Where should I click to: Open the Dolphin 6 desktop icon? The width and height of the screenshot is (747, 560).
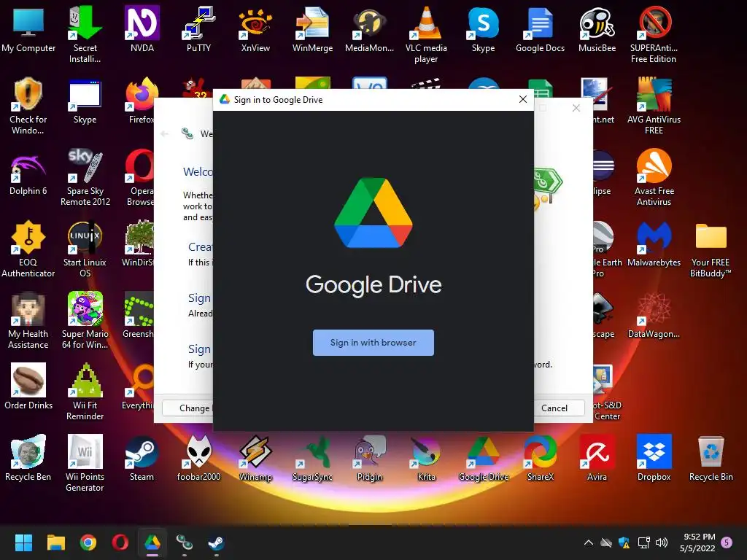28,172
